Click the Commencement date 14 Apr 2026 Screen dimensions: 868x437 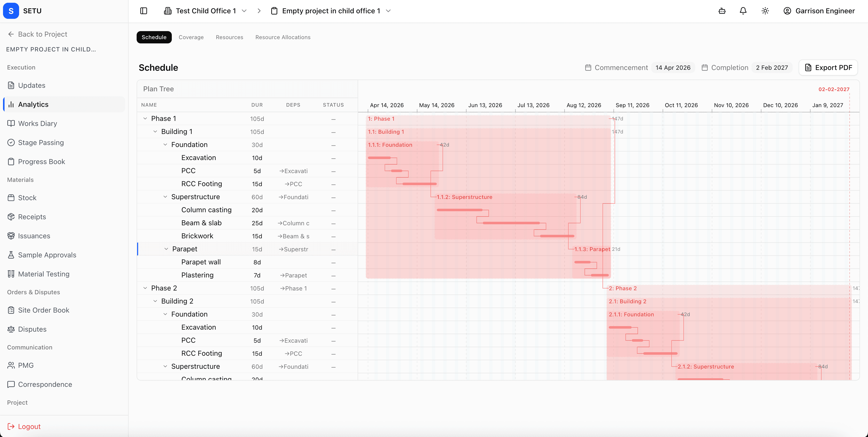pyautogui.click(x=673, y=67)
